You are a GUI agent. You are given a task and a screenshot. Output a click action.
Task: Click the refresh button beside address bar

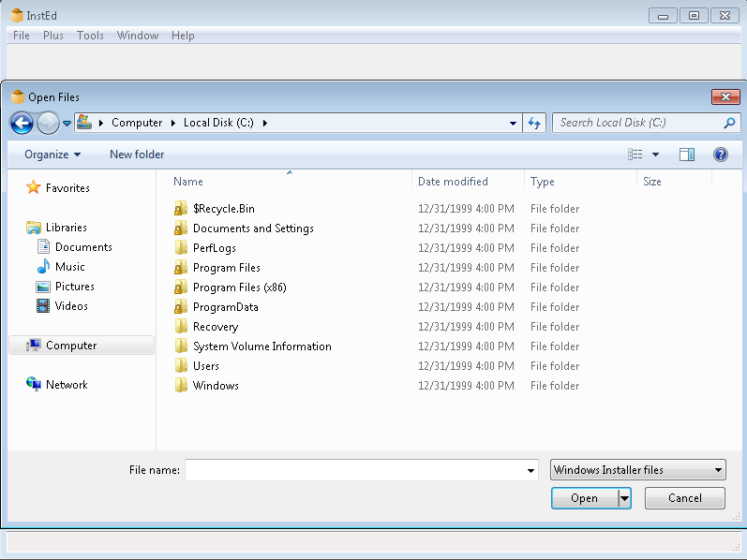pos(534,124)
